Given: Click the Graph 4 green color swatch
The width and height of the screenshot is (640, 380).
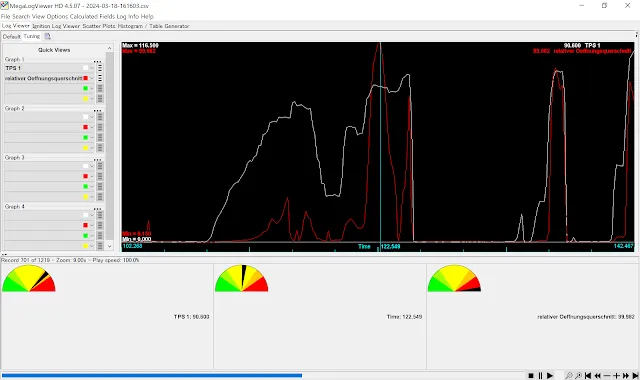Looking at the screenshot, I should (85, 236).
